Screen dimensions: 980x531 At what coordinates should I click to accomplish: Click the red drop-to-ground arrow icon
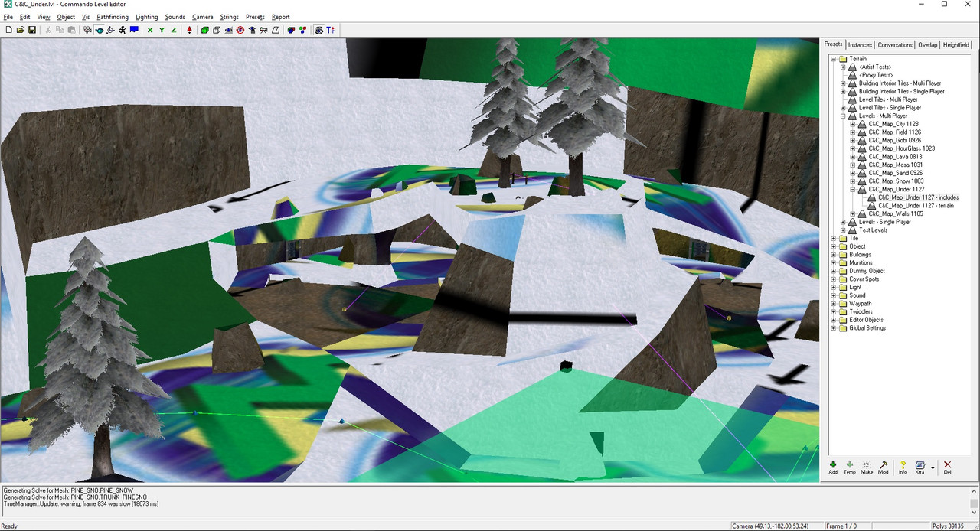coord(189,30)
